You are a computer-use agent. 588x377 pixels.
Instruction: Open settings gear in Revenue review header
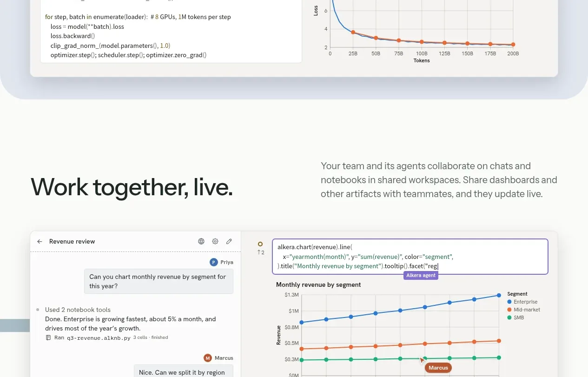pos(215,241)
